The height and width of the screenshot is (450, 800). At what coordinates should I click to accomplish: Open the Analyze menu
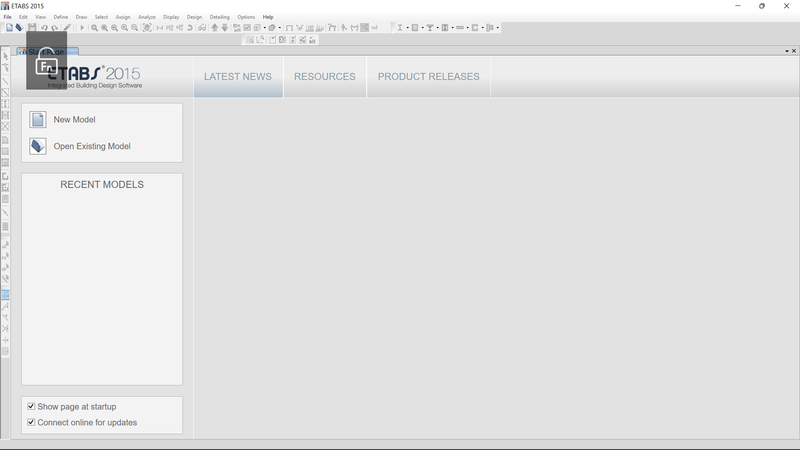(147, 17)
